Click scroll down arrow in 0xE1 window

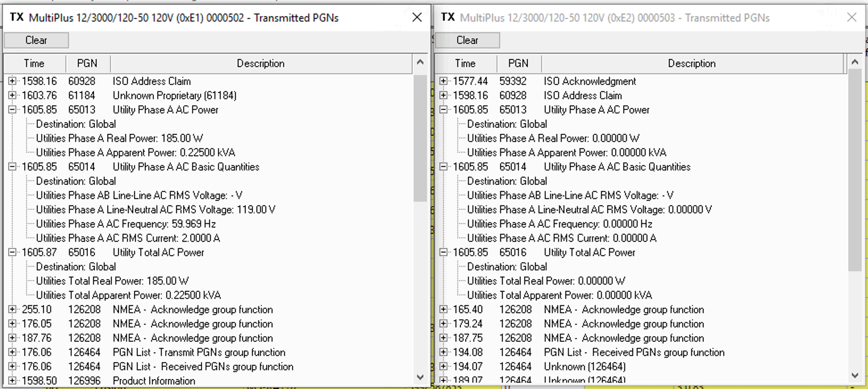tap(420, 377)
